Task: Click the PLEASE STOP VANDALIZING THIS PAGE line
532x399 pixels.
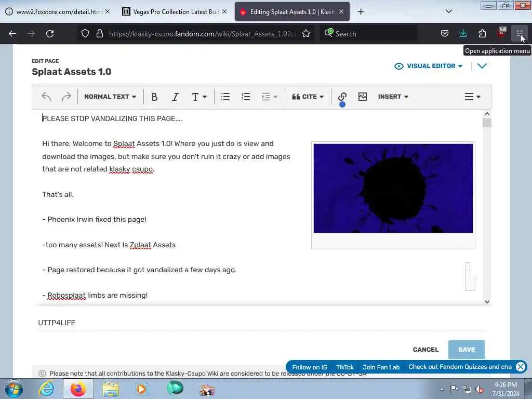Action: 112,118
